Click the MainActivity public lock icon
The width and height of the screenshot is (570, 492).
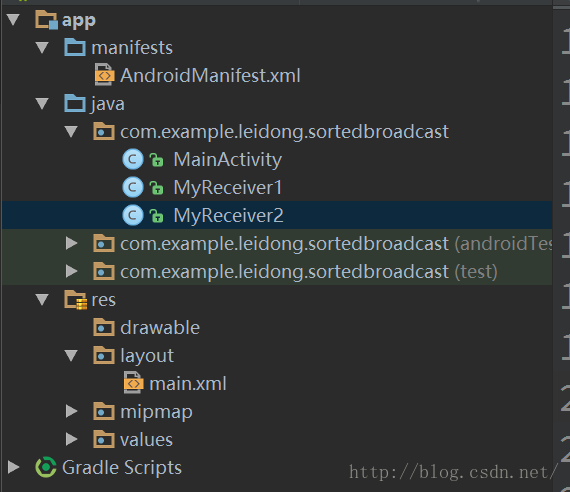(x=156, y=160)
